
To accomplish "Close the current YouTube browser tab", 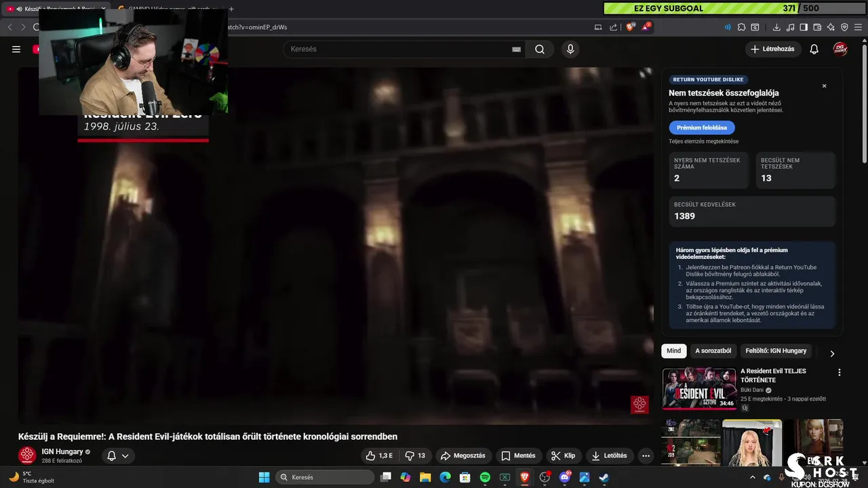I will (x=104, y=9).
